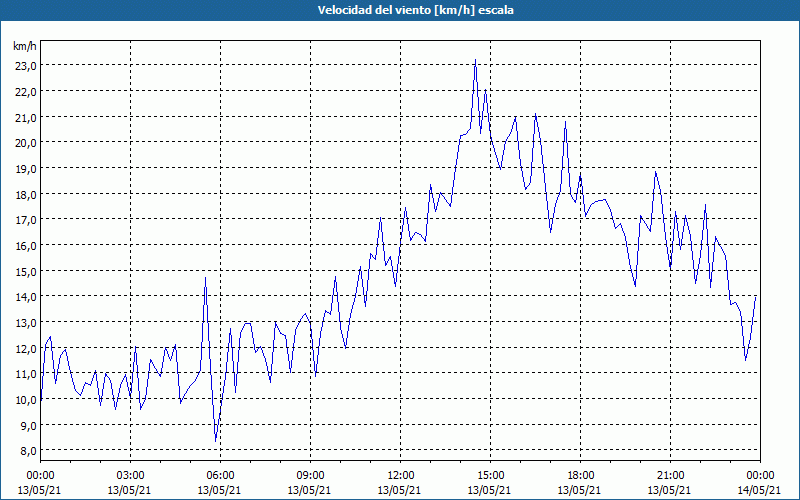Select the 18,0 y-axis value
The height and width of the screenshot is (500, 800).
click(x=25, y=194)
